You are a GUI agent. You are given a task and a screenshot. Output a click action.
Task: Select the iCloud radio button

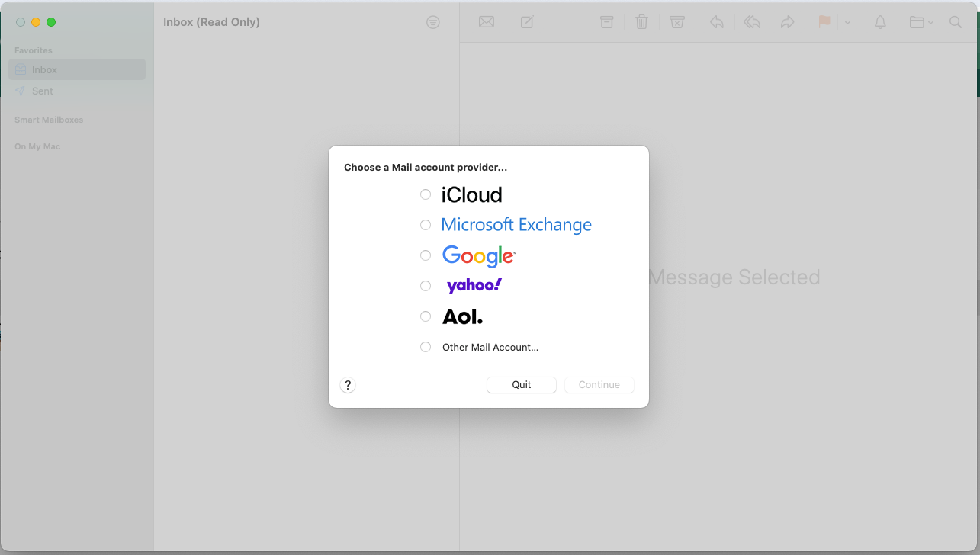pos(426,194)
